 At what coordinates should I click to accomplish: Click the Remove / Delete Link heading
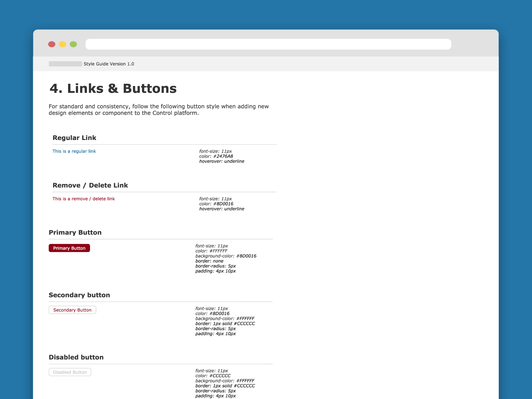[x=90, y=185]
